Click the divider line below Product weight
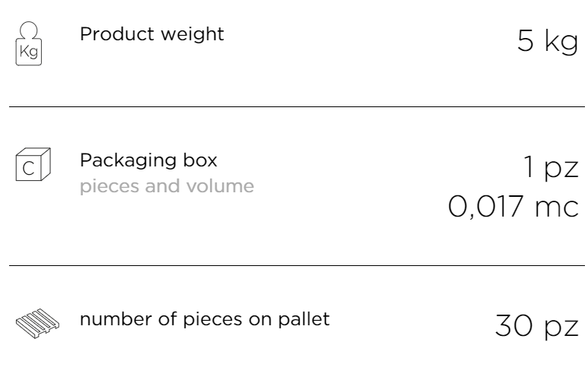Viewport: 588px width, 380px height. click(x=297, y=107)
